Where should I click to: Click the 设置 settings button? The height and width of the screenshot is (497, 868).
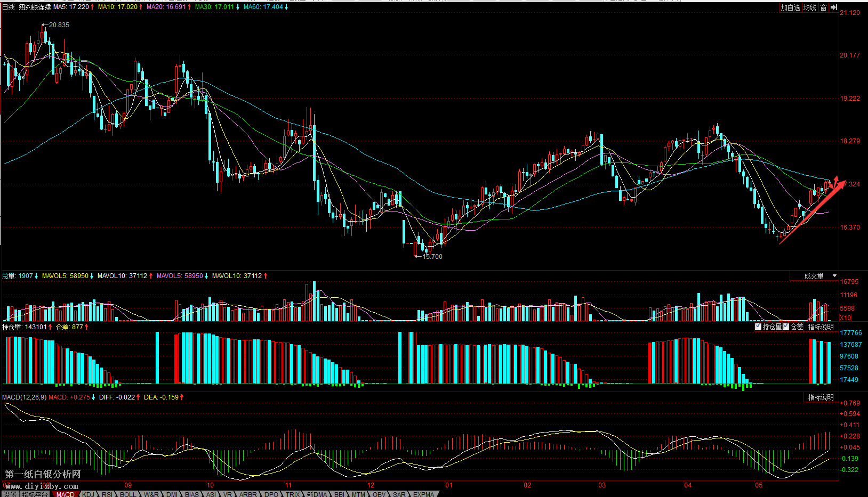(x=10, y=494)
